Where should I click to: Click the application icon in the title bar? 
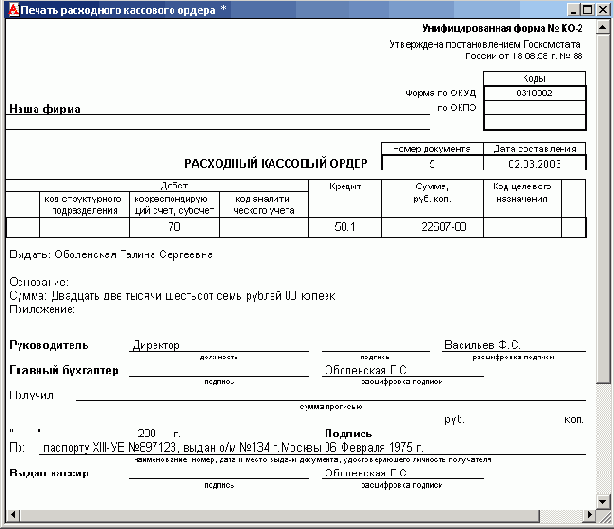10,9
